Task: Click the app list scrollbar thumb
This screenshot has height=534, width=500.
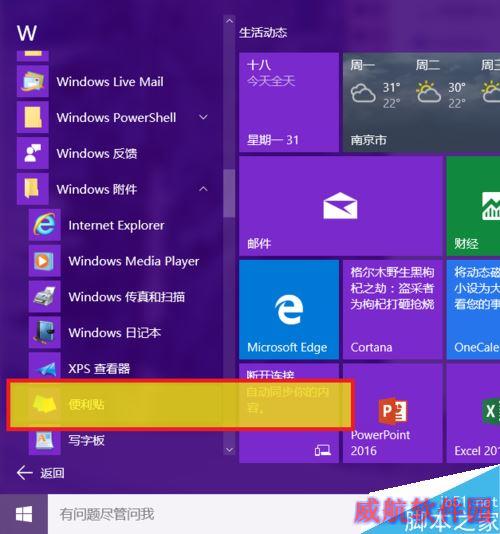Action: pos(230,193)
